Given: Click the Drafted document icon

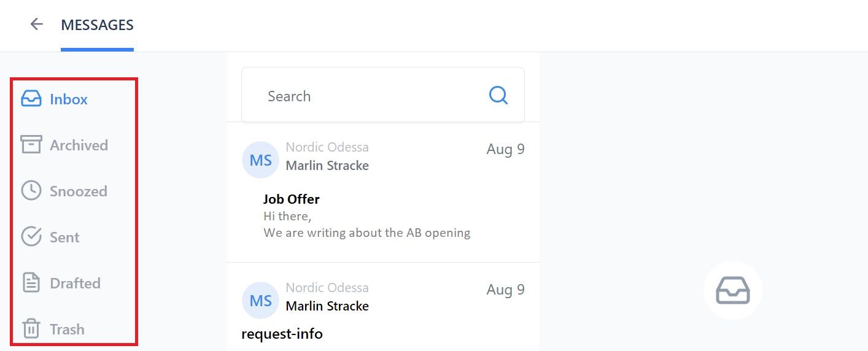Looking at the screenshot, I should click(x=31, y=283).
